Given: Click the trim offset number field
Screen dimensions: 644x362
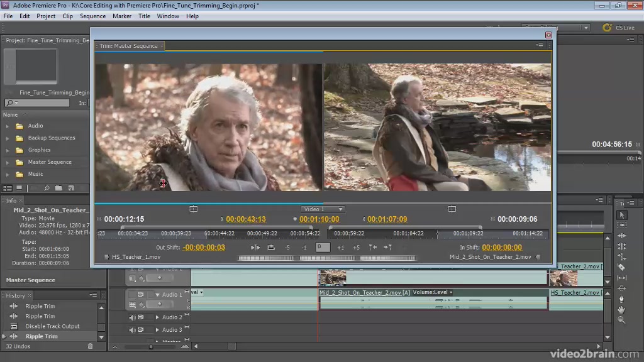Looking at the screenshot, I should [x=323, y=247].
